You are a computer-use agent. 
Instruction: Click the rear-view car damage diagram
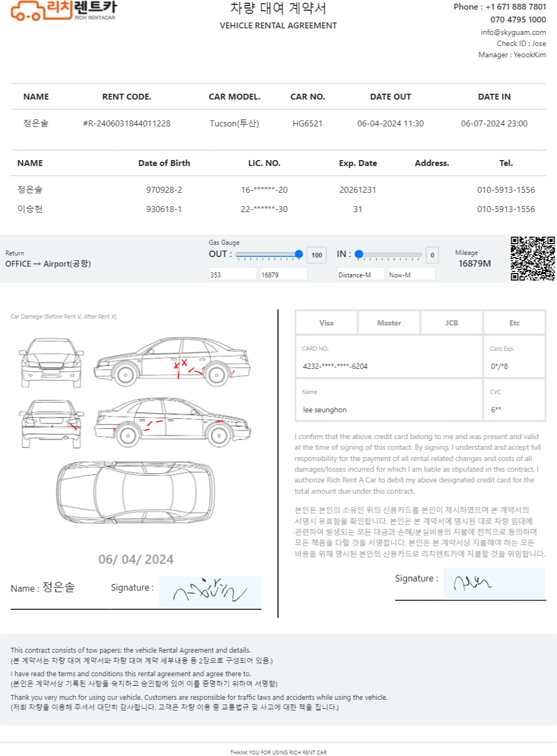click(x=51, y=424)
